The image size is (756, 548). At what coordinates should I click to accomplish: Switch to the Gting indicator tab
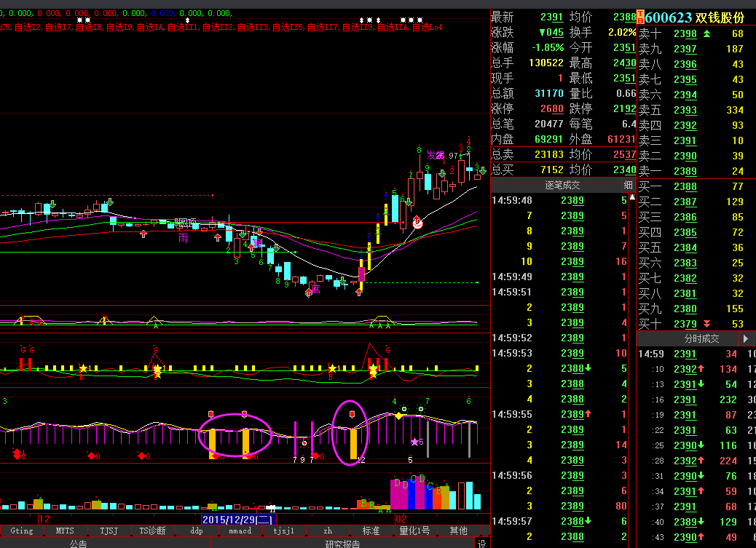22,531
